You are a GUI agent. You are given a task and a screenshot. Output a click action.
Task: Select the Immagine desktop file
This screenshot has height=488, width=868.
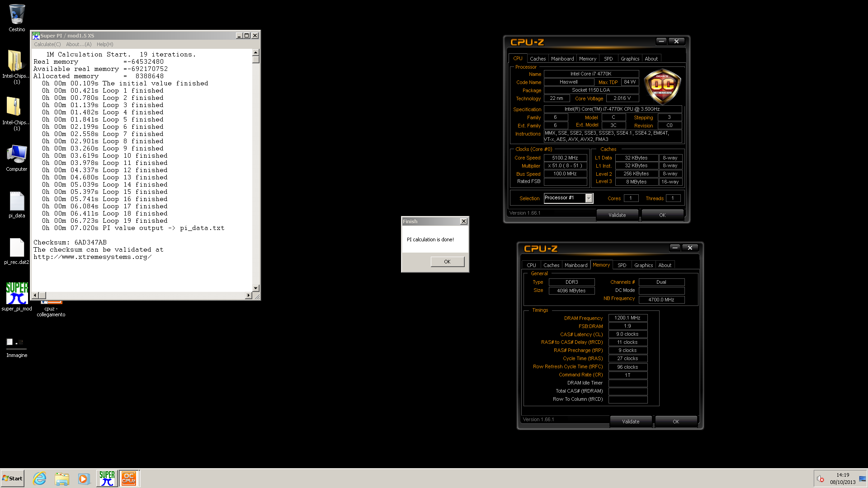click(x=17, y=347)
